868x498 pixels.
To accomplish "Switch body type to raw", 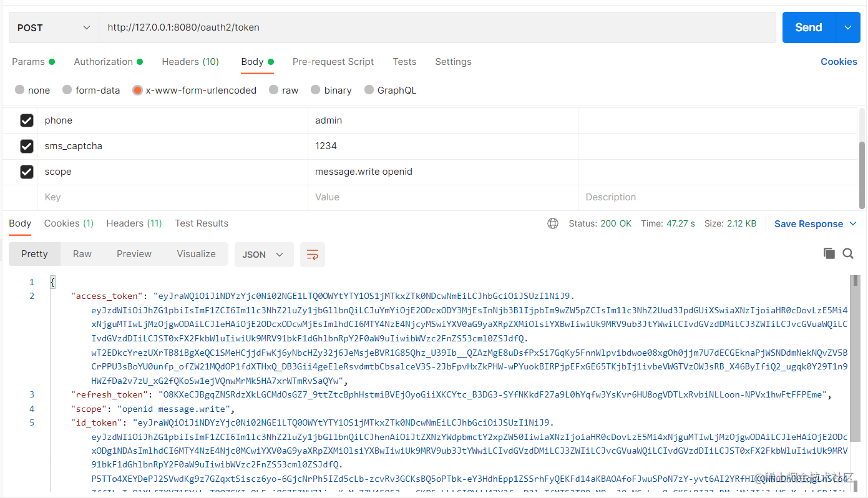I will (x=274, y=90).
